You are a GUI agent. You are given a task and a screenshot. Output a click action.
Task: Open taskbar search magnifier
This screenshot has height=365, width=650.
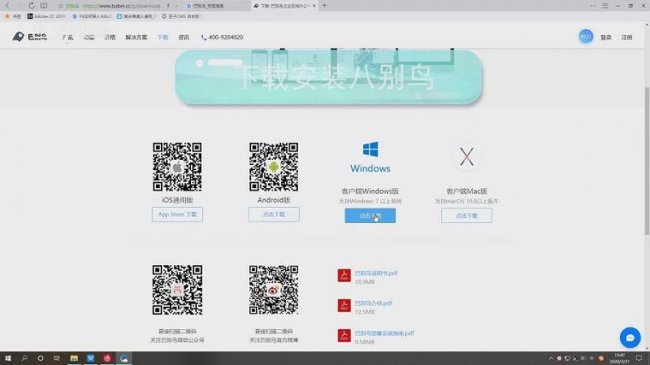click(x=24, y=358)
